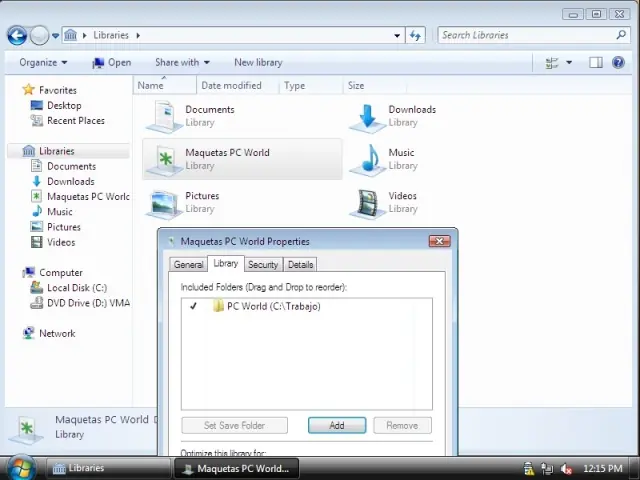This screenshot has height=480, width=640.
Task: Switch to the Security tab
Action: pos(263,265)
